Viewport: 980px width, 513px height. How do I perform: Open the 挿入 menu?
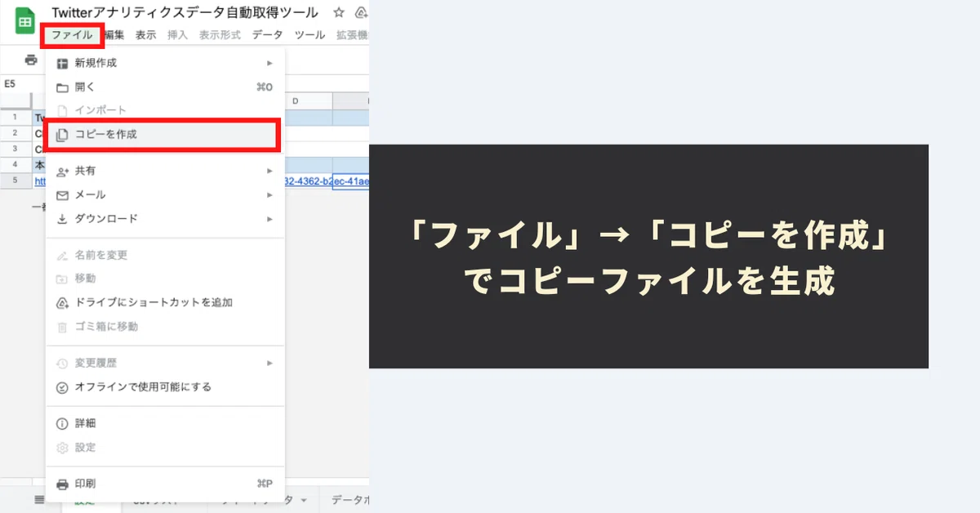point(177,35)
